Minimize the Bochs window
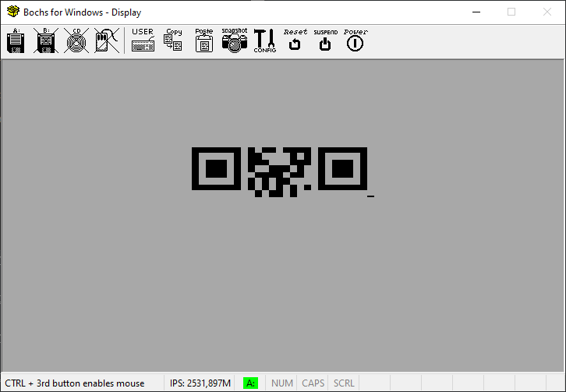The height and width of the screenshot is (392, 566). coord(476,12)
